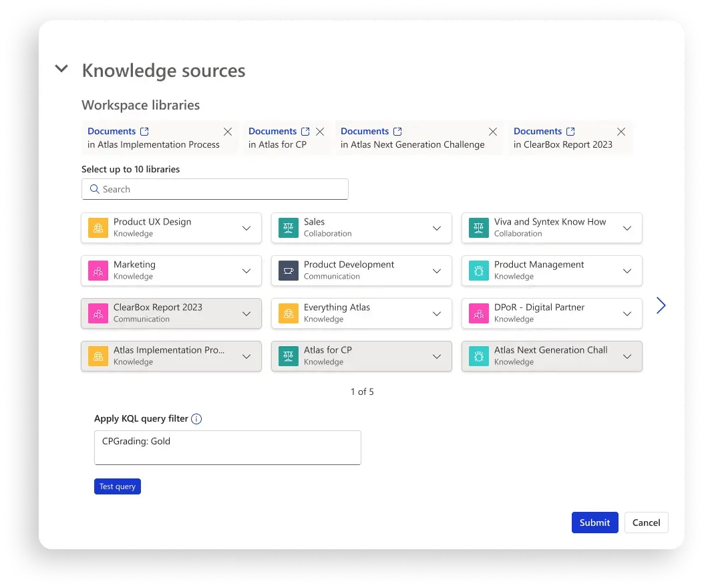Click the Product UX Design workspace icon
Viewport: 706px width, 588px height.
point(98,228)
